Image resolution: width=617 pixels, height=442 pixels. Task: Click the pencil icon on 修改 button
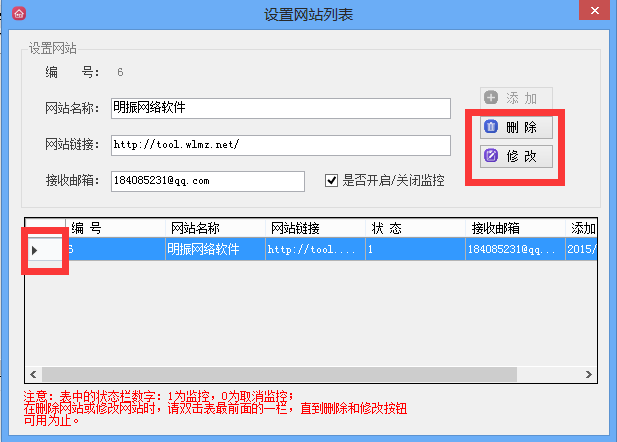(491, 155)
